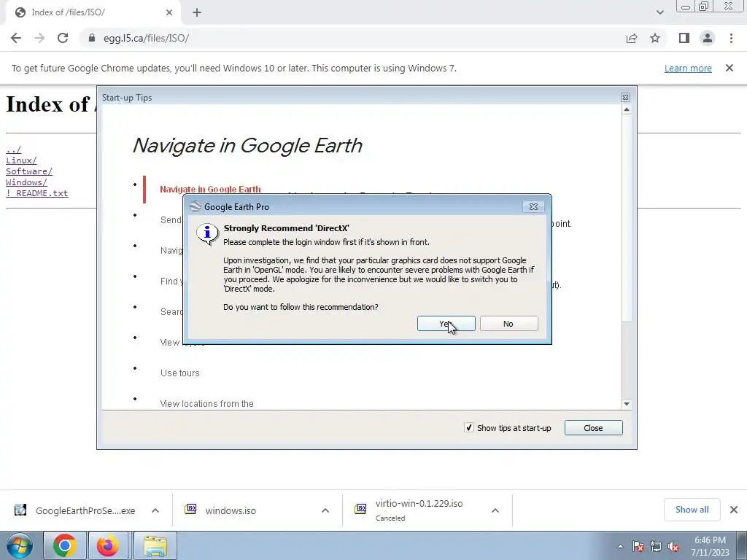Screen dimensions: 747x560
Task: Close the Google Earth Pro dialog
Action: [533, 206]
